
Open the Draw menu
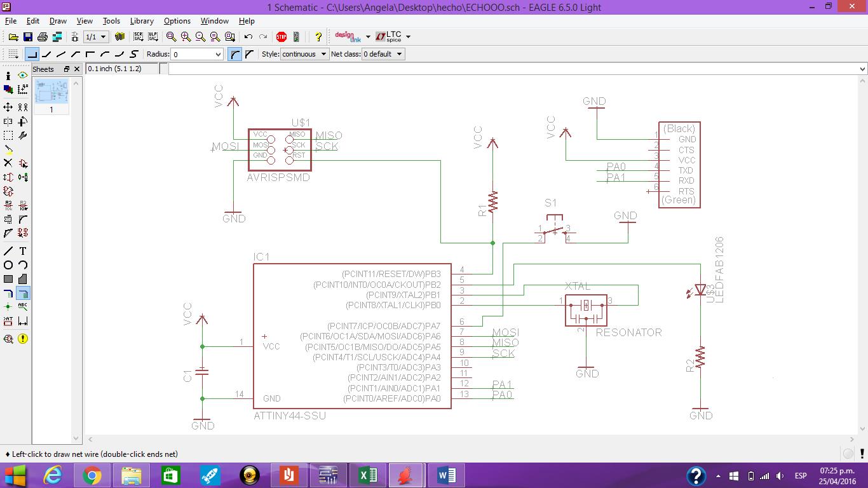[x=58, y=21]
